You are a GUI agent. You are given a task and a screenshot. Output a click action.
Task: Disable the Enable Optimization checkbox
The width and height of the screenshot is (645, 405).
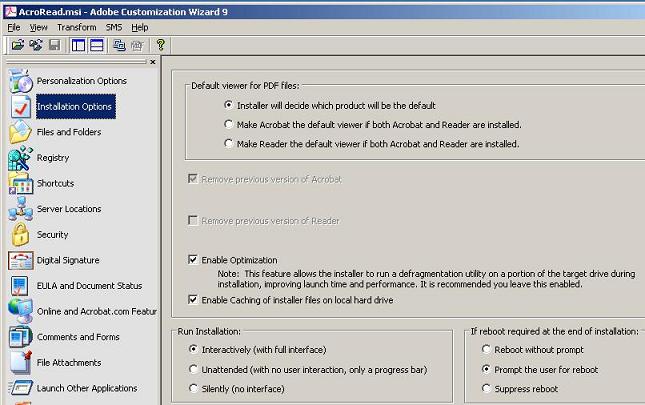click(x=194, y=260)
